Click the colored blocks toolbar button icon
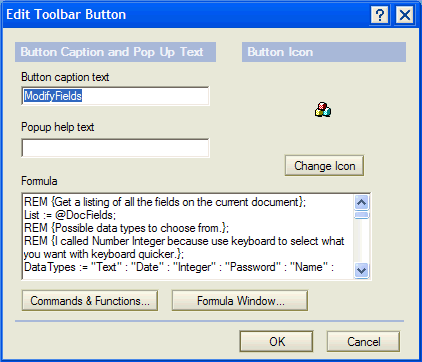The height and width of the screenshot is (362, 422). click(323, 110)
